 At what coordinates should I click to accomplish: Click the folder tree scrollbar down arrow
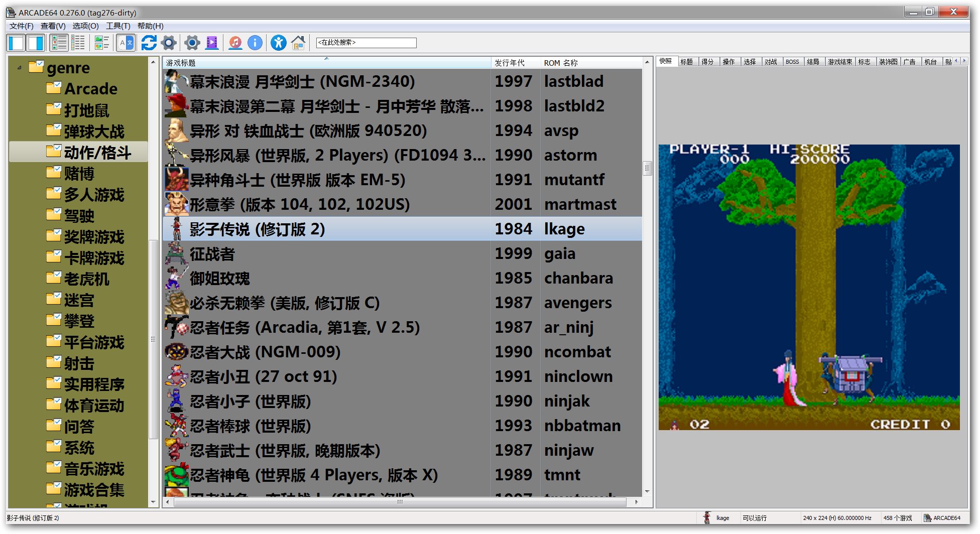[x=153, y=502]
